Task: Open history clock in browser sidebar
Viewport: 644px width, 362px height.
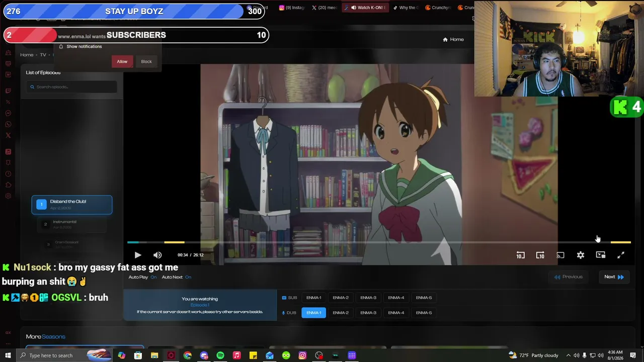Action: click(x=8, y=174)
